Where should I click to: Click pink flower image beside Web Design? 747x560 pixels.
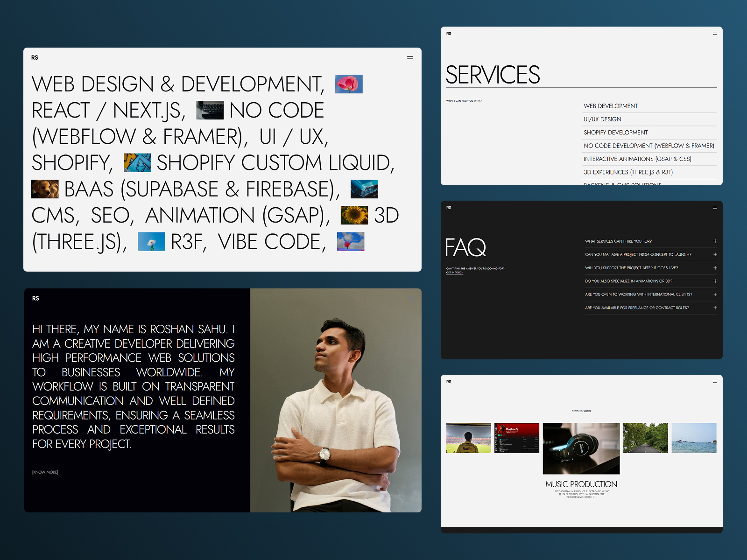point(349,84)
